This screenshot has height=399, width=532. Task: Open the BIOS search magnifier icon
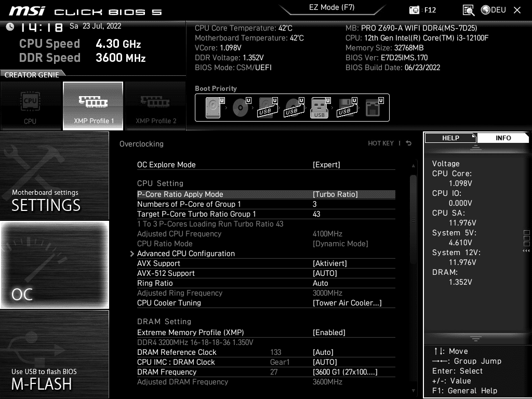point(468,10)
